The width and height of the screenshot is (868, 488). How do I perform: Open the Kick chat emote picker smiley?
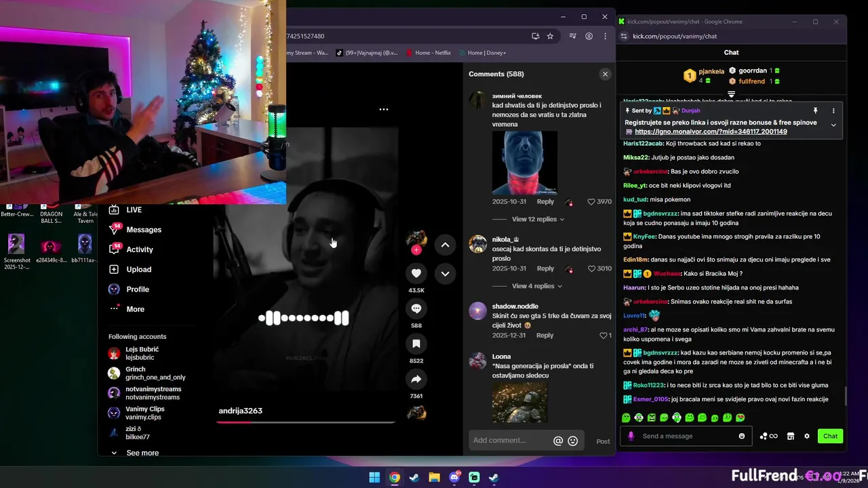(x=742, y=436)
